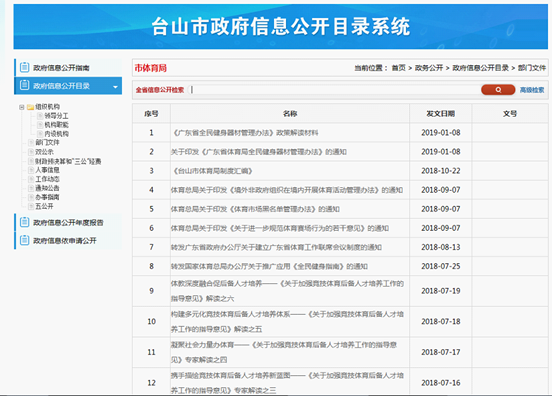Viewport: 552px width, 396px height.
Task: Open the 体教深度融合促后备人才培养 解读之六 article
Action: point(287,291)
